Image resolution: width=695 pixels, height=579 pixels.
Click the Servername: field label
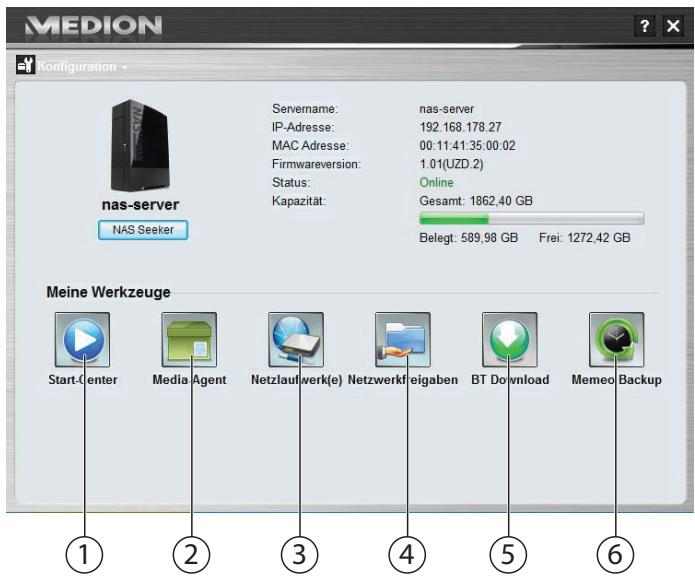[x=305, y=109]
